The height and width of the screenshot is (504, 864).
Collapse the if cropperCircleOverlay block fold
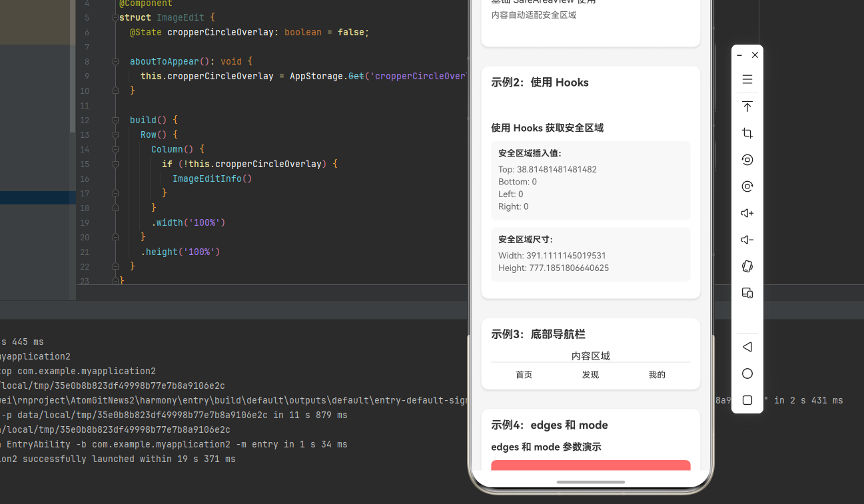pos(115,164)
